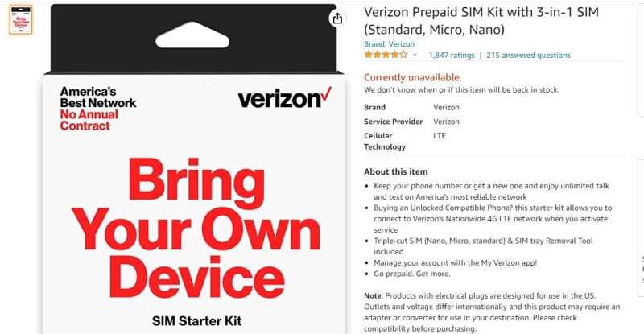Viewport: 644px width, 334px height.
Task: Click the share icon on product image
Action: click(337, 19)
